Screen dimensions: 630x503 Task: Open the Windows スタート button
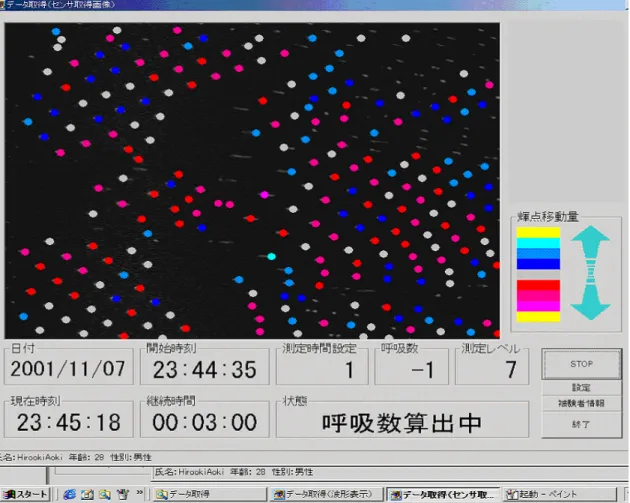coord(26,494)
